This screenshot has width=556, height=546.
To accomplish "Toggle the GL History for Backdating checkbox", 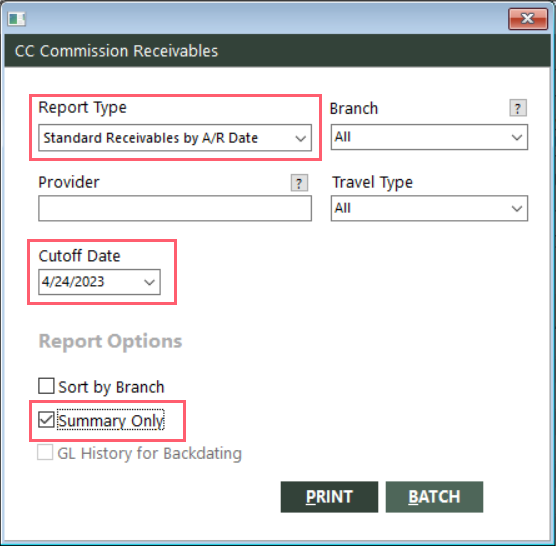I will 45,453.
